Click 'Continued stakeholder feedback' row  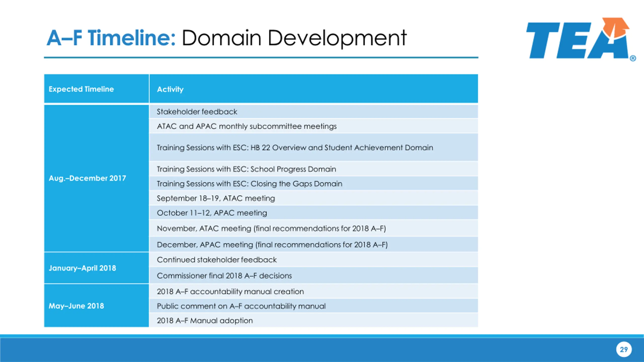coord(314,260)
